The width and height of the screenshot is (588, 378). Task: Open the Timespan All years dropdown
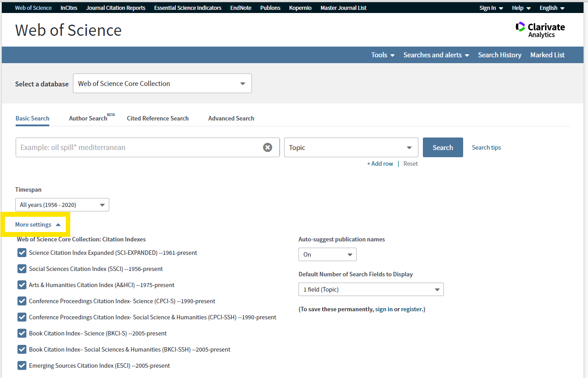(62, 205)
